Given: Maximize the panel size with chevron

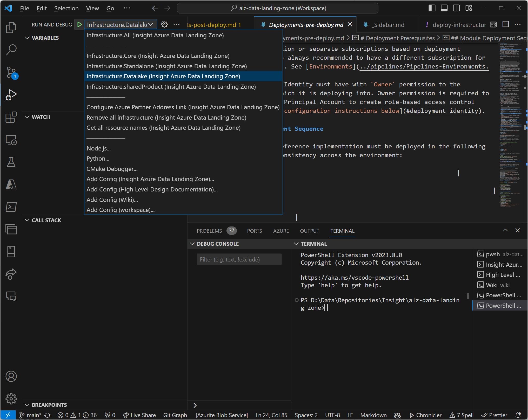Looking at the screenshot, I should point(505,230).
